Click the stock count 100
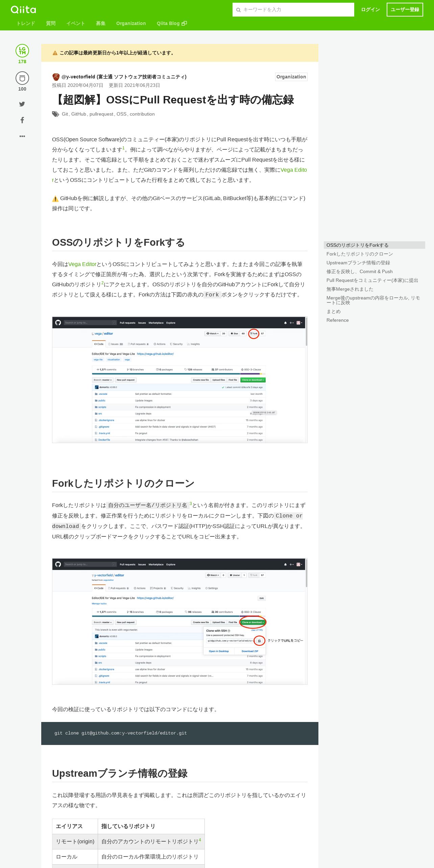Viewport: 434px width, 868px height. click(22, 89)
